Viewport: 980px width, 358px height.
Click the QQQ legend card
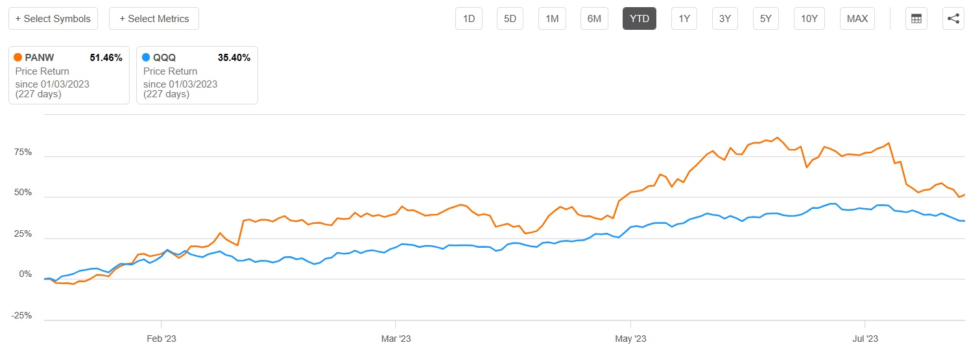coord(197,75)
